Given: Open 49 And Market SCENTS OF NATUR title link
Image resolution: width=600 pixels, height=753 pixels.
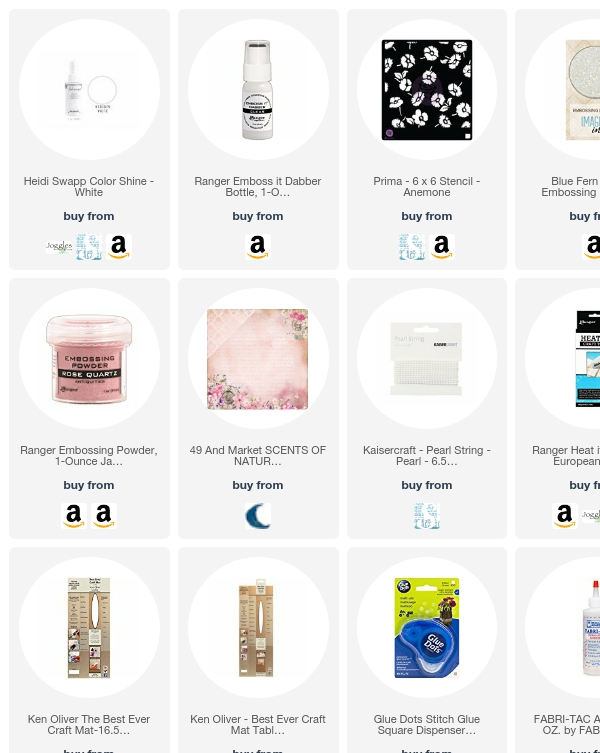Looking at the screenshot, I should pyautogui.click(x=258, y=456).
